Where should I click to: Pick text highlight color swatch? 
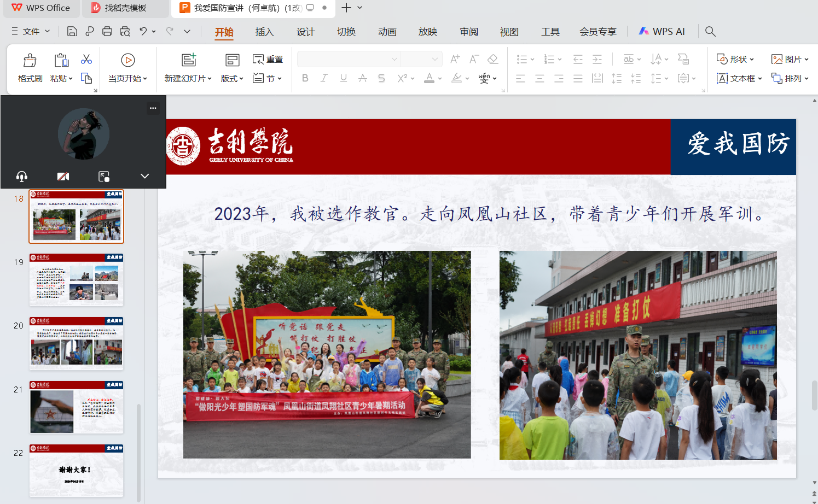[x=457, y=78]
